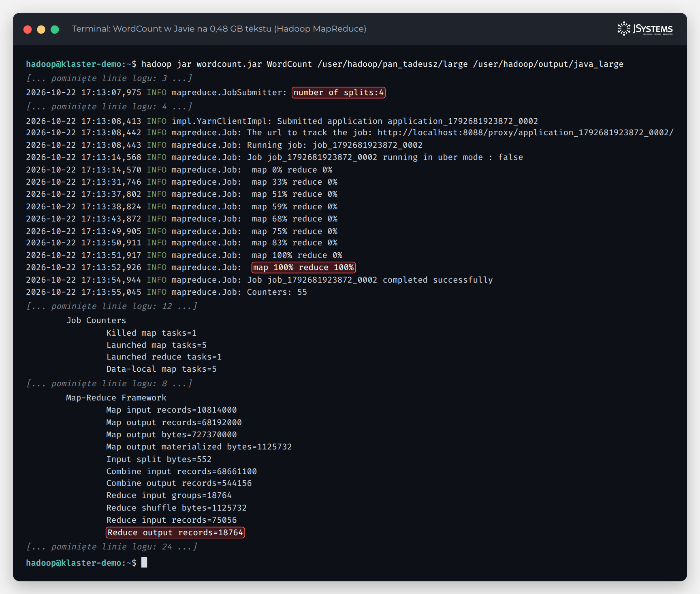Screen dimensions: 700x594
Task: Click the 'map 75% reduce 0%' line
Action: point(181,231)
